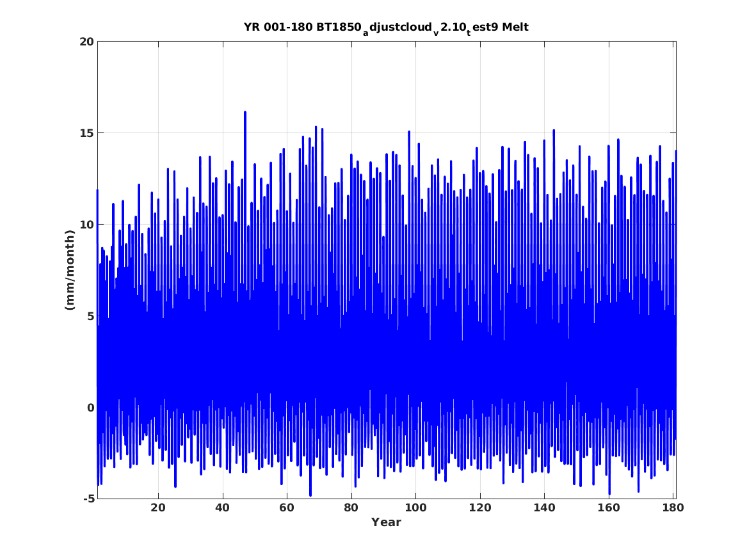Screen dimensions: 747x560
Task: Click the y-axis tick label '5'
Action: click(90, 316)
